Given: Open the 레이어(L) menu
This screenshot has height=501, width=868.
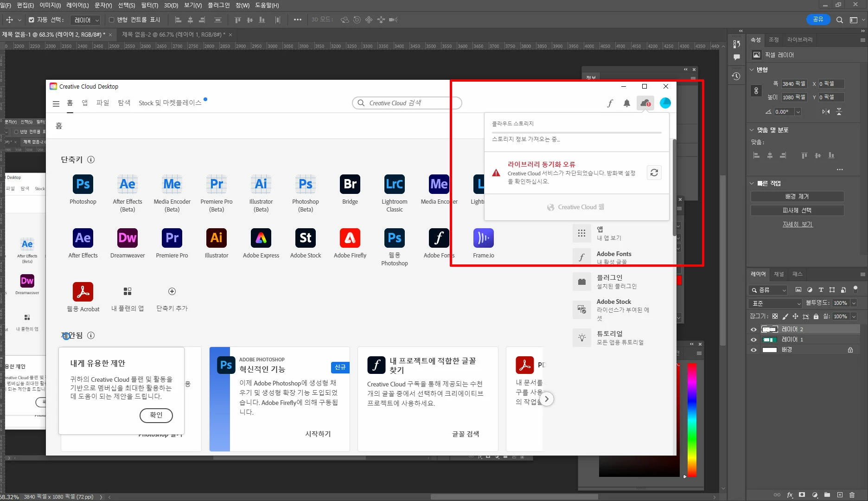Looking at the screenshot, I should pos(77,5).
